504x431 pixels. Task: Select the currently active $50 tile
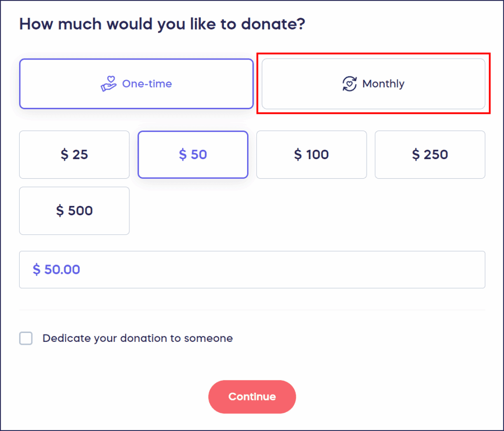[x=192, y=154]
